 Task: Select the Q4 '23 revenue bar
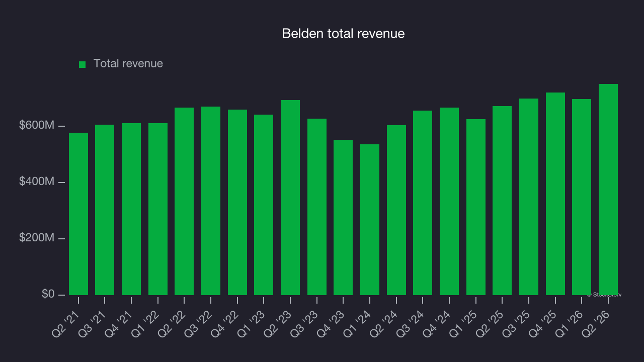tap(343, 217)
